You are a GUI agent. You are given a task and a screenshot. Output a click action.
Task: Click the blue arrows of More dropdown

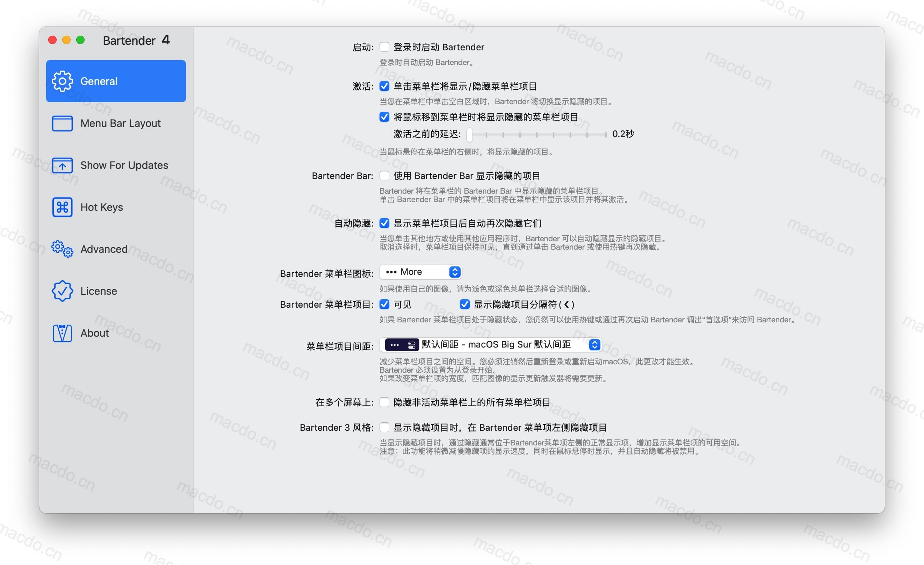pyautogui.click(x=455, y=272)
